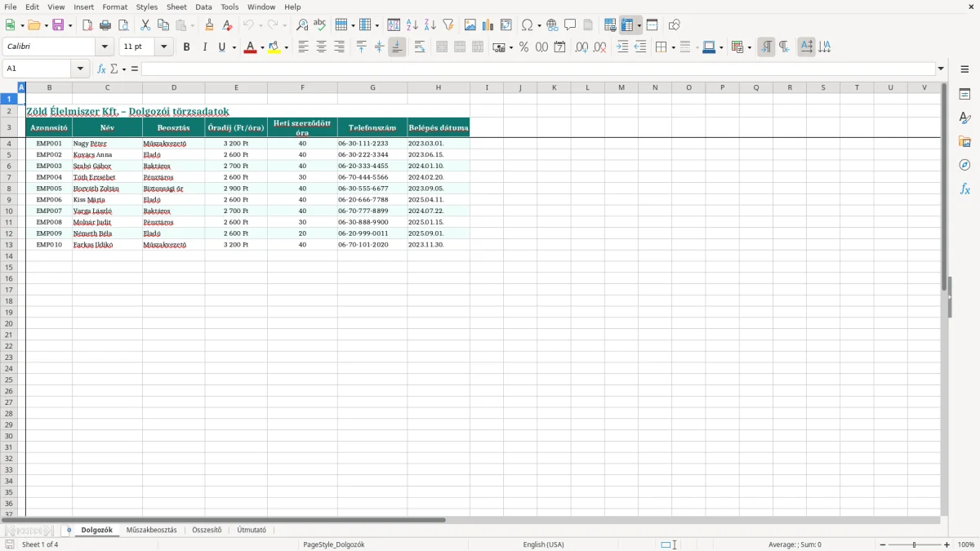Open the Sidebar Navigator compass icon
Viewport: 980px width, 551px height.
965,165
